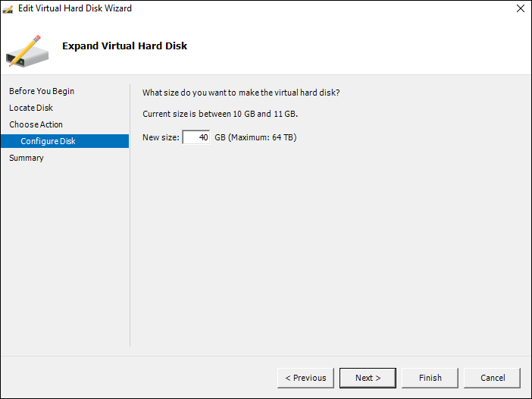Select the highlighted Configure Disk step
This screenshot has width=532, height=399.
(64, 141)
